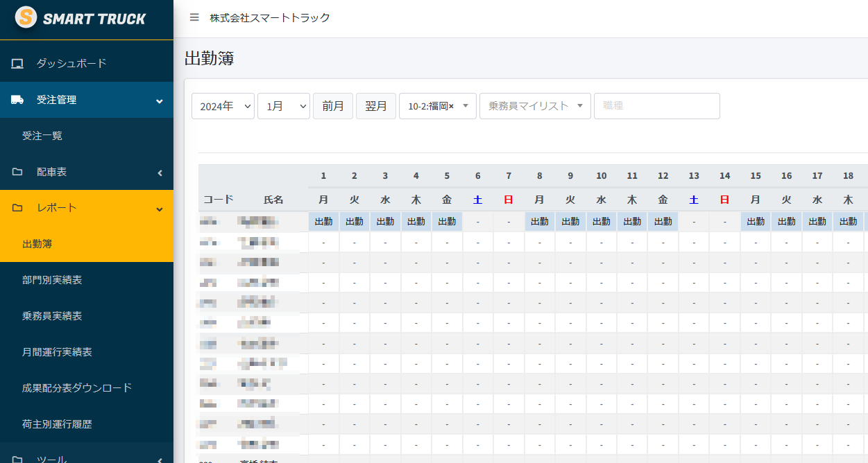The height and width of the screenshot is (463, 868).
Task: Toggle the hamburger sidebar menu icon
Action: [194, 18]
